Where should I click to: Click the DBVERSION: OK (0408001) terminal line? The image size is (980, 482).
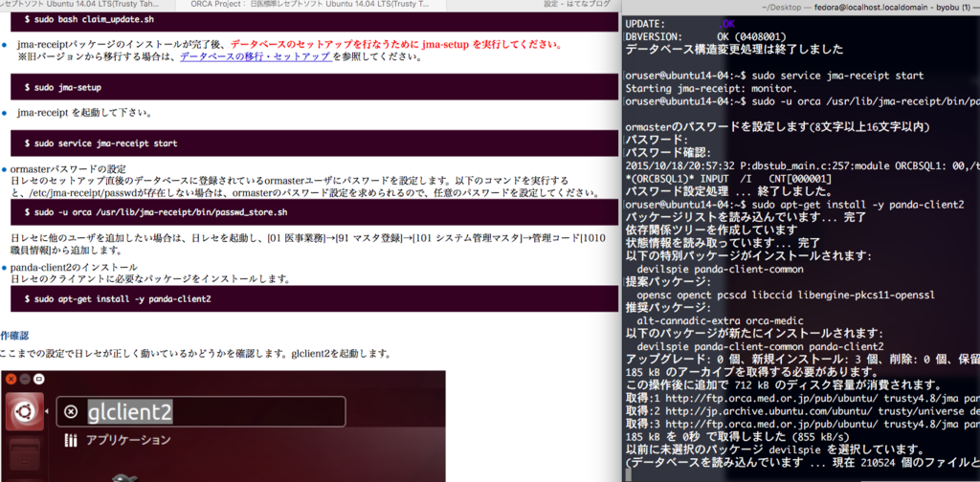tap(705, 36)
